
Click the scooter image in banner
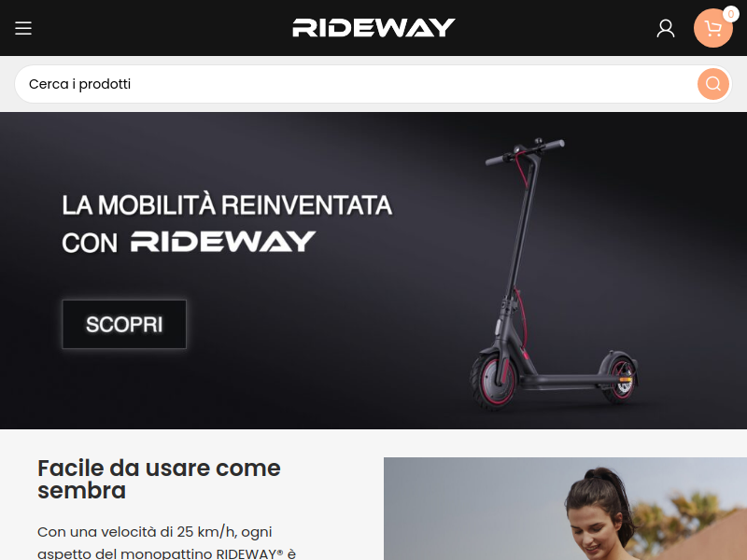[x=554, y=274]
